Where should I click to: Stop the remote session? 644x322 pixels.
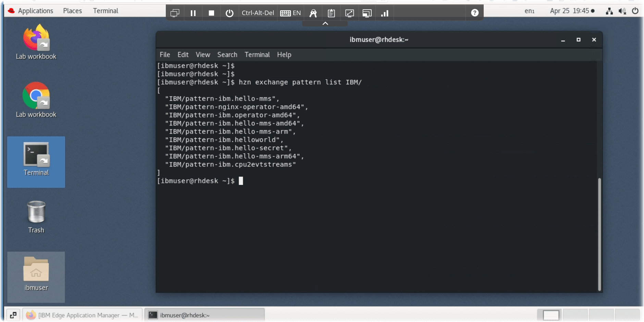click(x=211, y=13)
